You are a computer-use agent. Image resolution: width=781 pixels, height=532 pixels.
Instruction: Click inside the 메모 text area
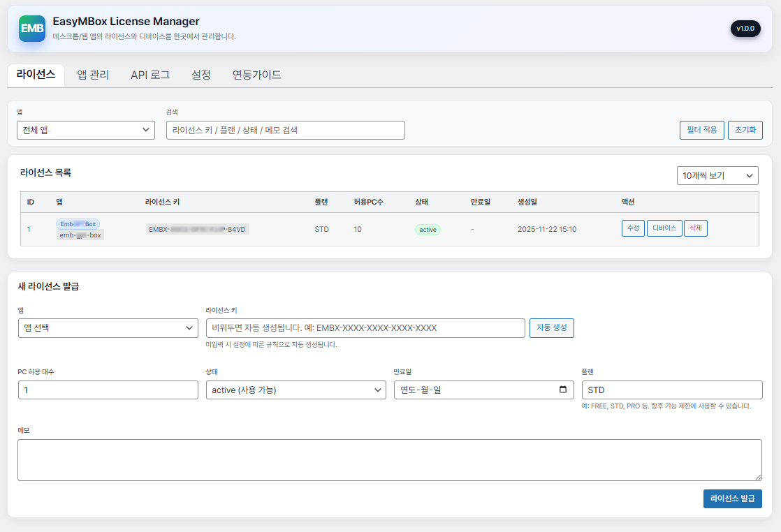389,459
